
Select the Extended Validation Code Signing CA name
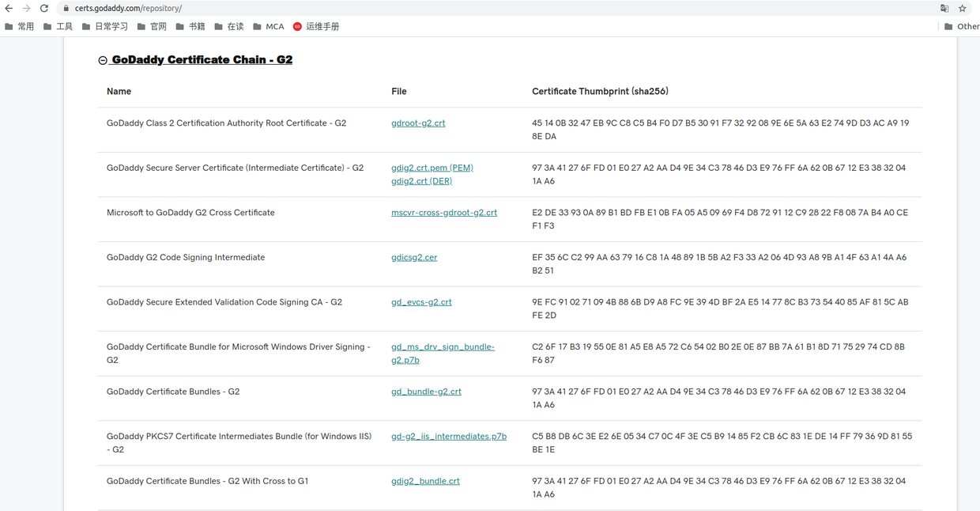(224, 302)
